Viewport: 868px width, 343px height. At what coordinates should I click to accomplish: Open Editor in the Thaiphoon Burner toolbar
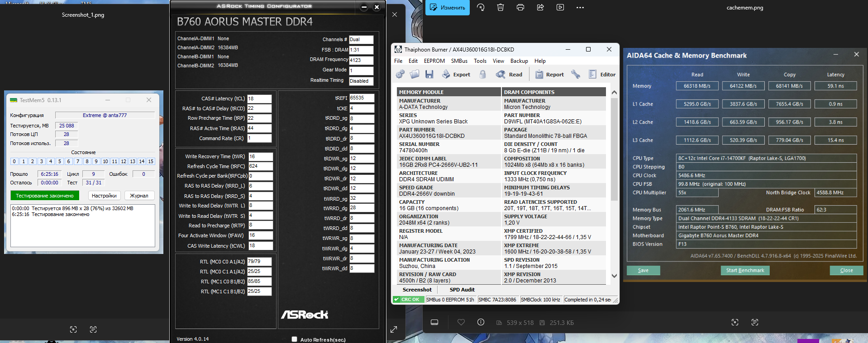[x=602, y=74]
